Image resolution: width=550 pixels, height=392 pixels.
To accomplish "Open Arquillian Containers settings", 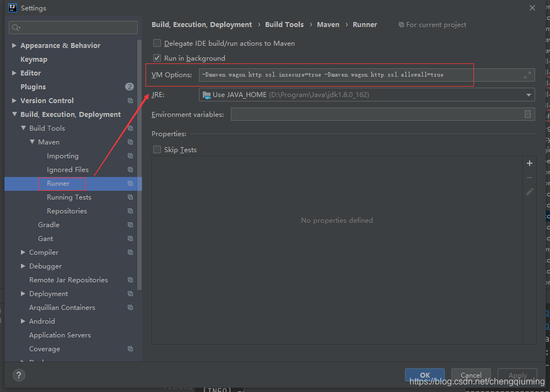I will point(62,308).
